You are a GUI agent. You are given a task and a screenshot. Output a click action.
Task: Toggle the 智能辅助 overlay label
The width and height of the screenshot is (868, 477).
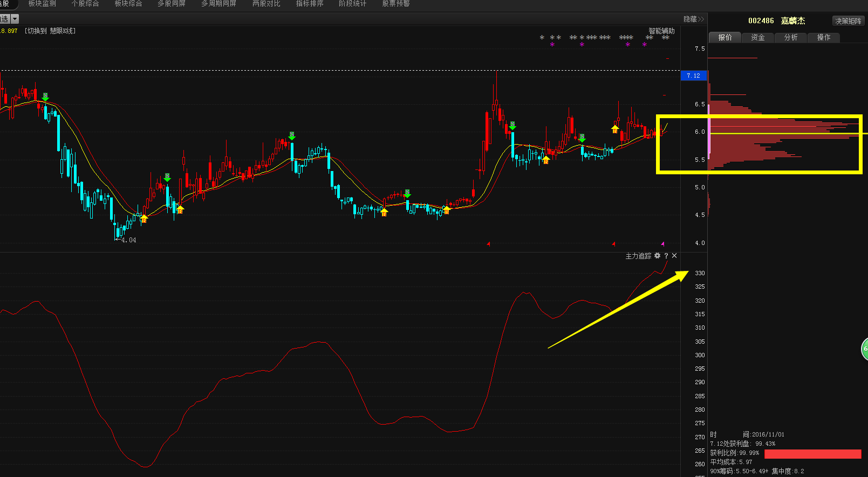pos(661,31)
